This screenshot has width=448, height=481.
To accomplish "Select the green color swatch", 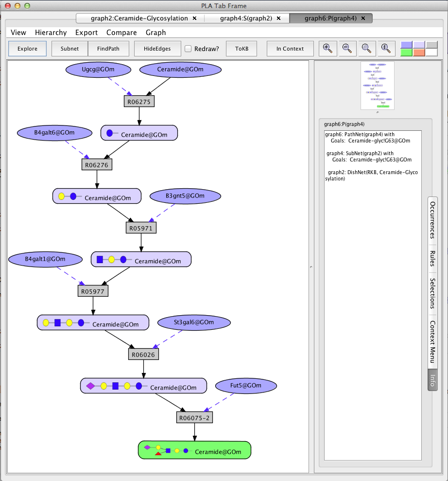I will point(406,53).
